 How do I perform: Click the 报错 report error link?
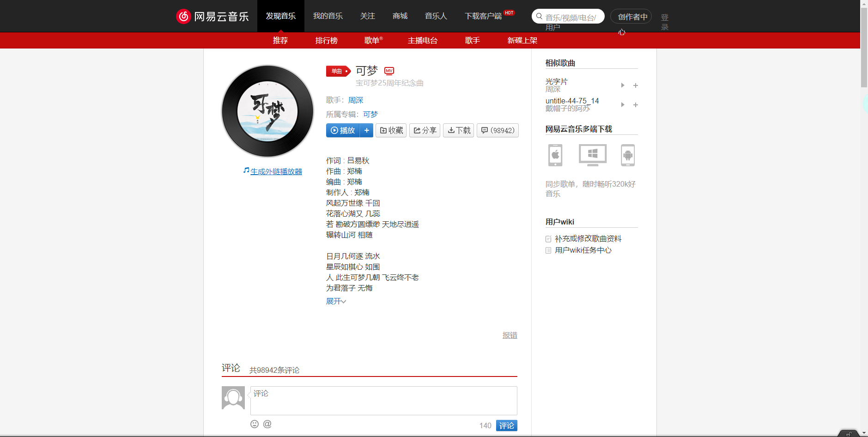510,335
